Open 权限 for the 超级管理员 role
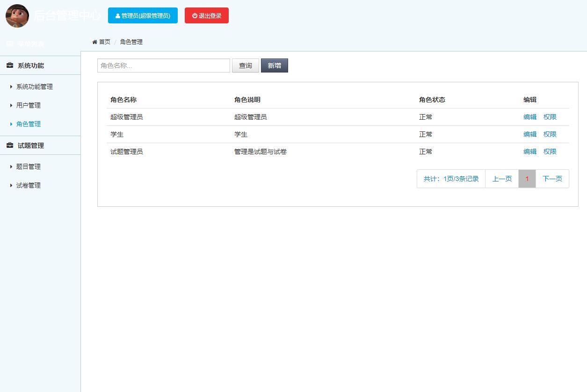This screenshot has height=392, width=587. 550,117
